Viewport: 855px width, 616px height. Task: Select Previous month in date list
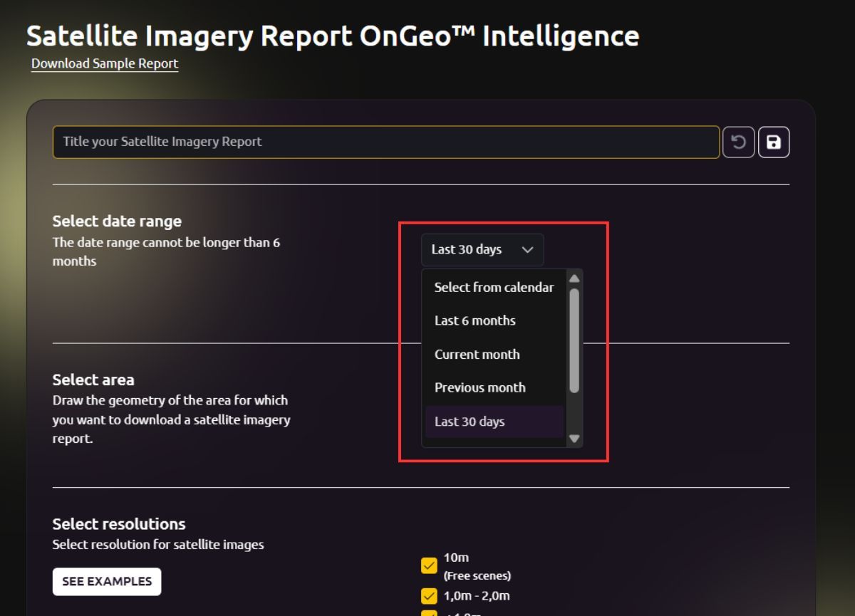pyautogui.click(x=494, y=387)
